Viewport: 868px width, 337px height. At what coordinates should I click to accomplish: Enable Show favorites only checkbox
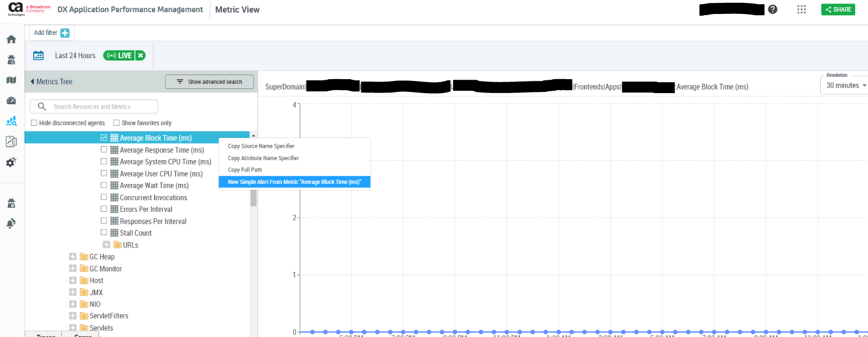point(117,123)
